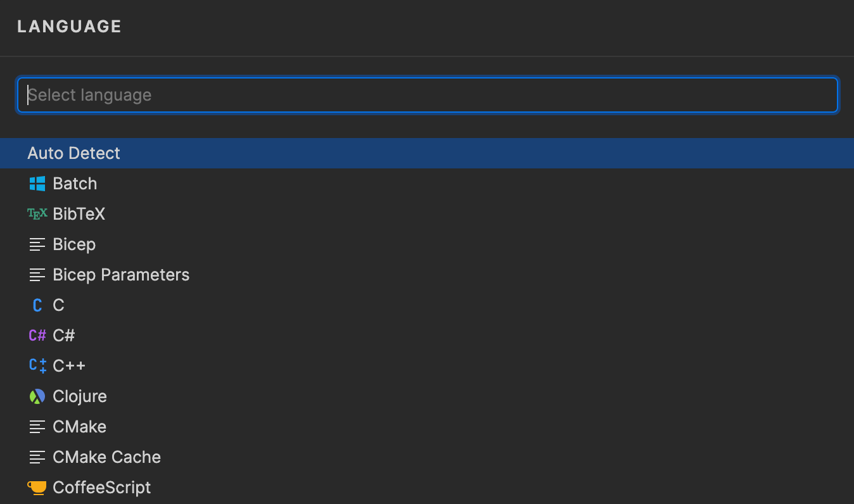Click the CoffeeScript cup icon
854x504 pixels.
[x=37, y=487]
